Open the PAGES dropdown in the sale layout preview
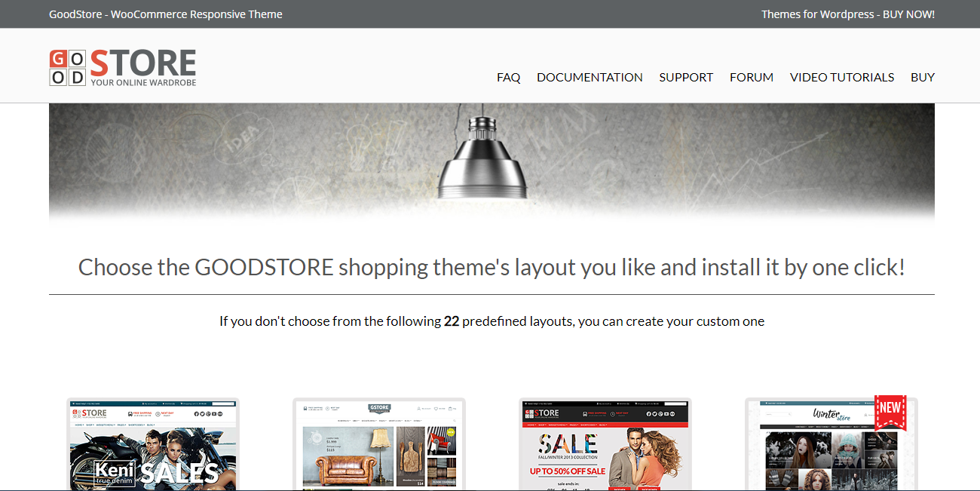Viewport: 980px width, 491px height. pos(573,425)
